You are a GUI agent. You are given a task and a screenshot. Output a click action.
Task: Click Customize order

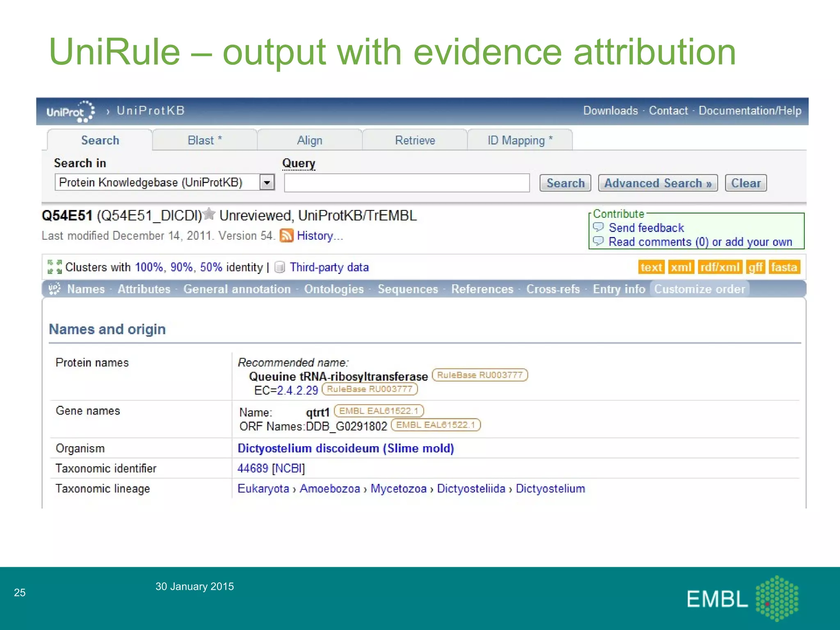(x=699, y=289)
